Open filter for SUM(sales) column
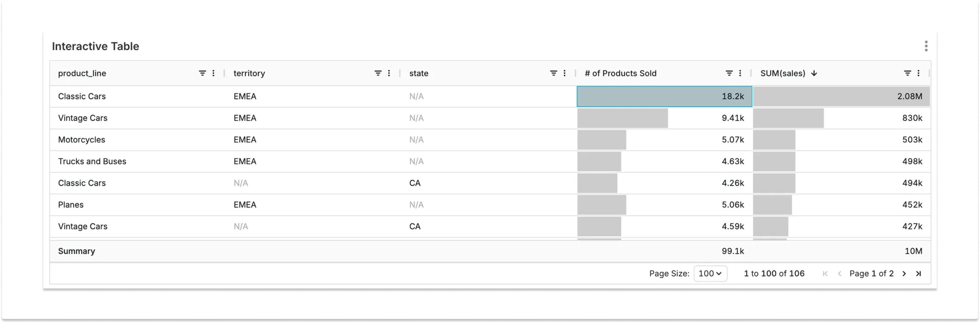Image resolution: width=980 pixels, height=323 pixels. [x=907, y=73]
